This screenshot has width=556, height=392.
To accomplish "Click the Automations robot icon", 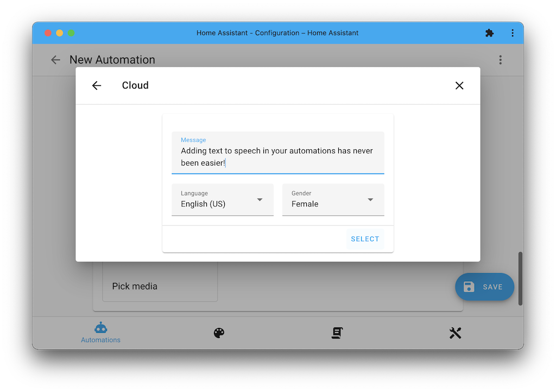I will [x=100, y=328].
